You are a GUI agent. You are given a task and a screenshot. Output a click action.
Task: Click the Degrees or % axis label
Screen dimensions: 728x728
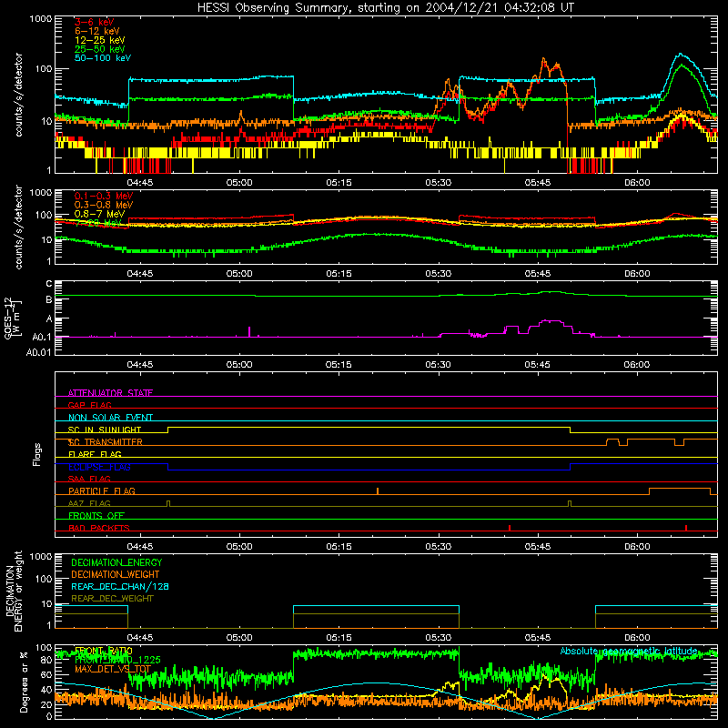[24, 682]
